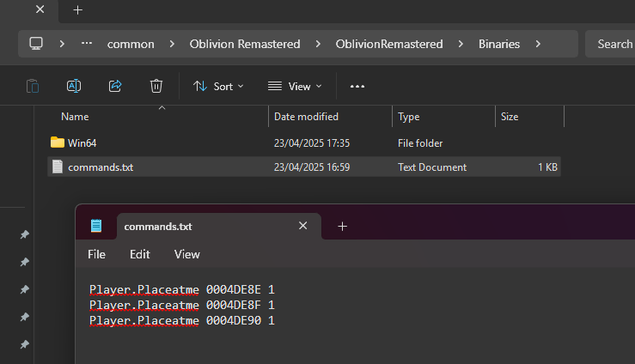Close the commands.txt Notepad tab
This screenshot has height=364, width=635.
tap(302, 226)
